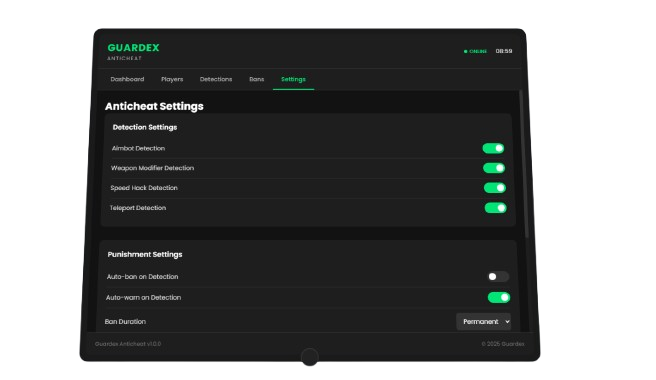
Task: Switch to the Players tab
Action: (x=172, y=79)
